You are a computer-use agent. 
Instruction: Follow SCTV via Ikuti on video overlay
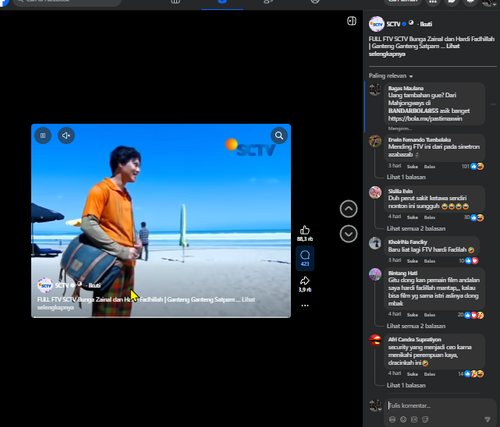click(x=94, y=285)
